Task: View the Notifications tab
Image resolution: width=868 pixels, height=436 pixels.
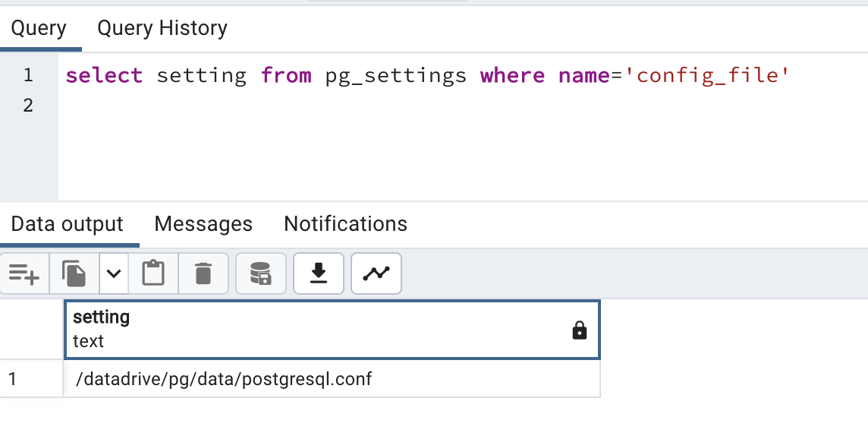Action: click(x=345, y=224)
